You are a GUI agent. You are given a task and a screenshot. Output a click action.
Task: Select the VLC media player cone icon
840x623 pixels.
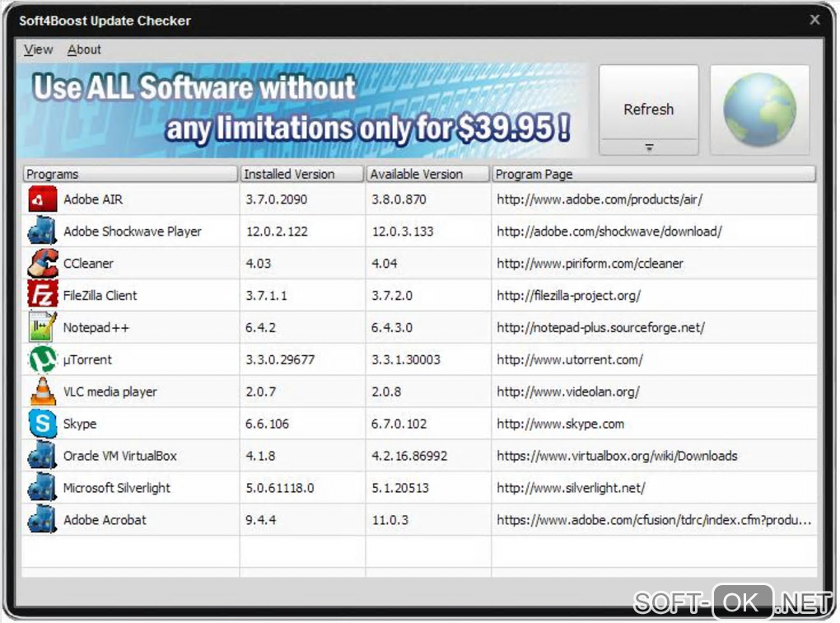pos(43,391)
